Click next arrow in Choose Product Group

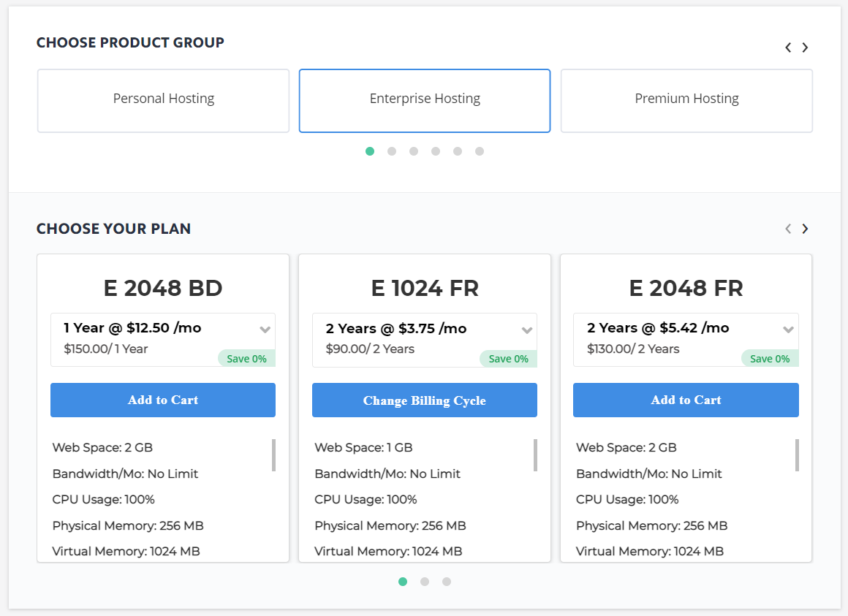[805, 47]
